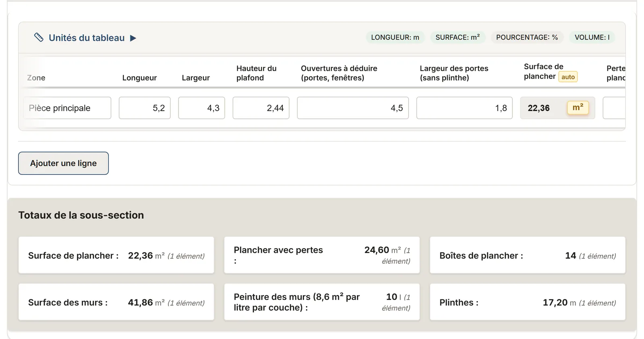Click the Longueur field showing 5,2
644x339 pixels.
pyautogui.click(x=144, y=108)
